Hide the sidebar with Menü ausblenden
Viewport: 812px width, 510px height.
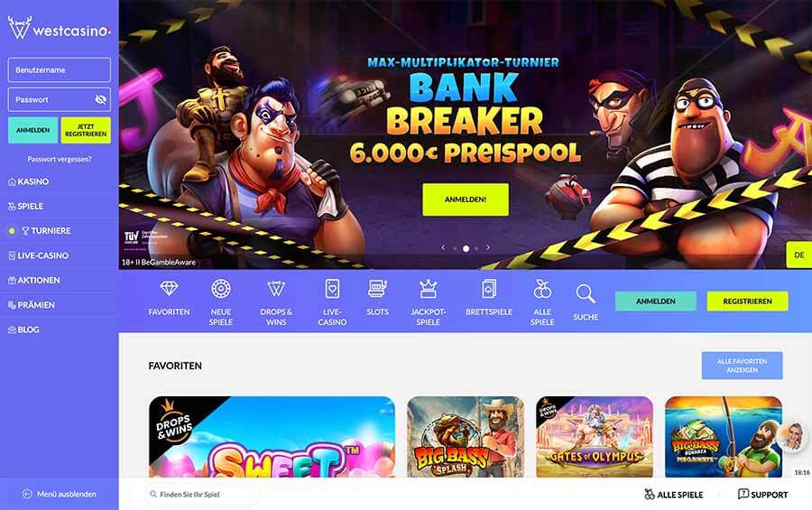(x=59, y=494)
